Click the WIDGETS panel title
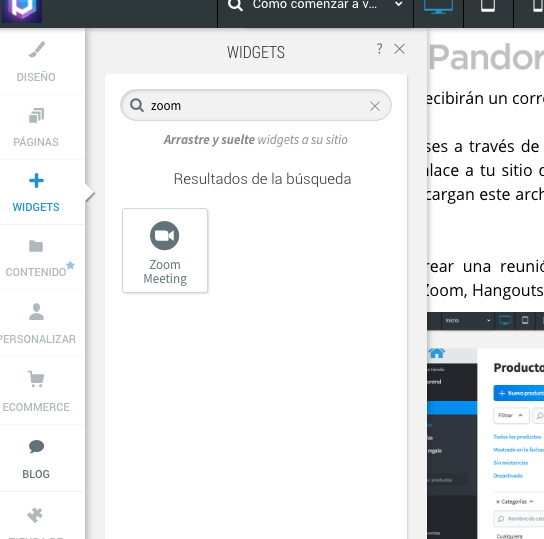This screenshot has width=544, height=539. click(256, 52)
